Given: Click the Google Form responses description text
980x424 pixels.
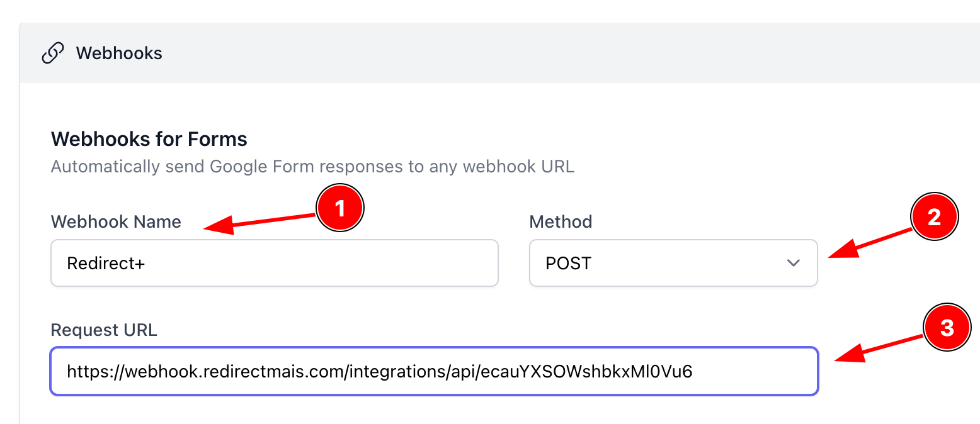Looking at the screenshot, I should 312,167.
